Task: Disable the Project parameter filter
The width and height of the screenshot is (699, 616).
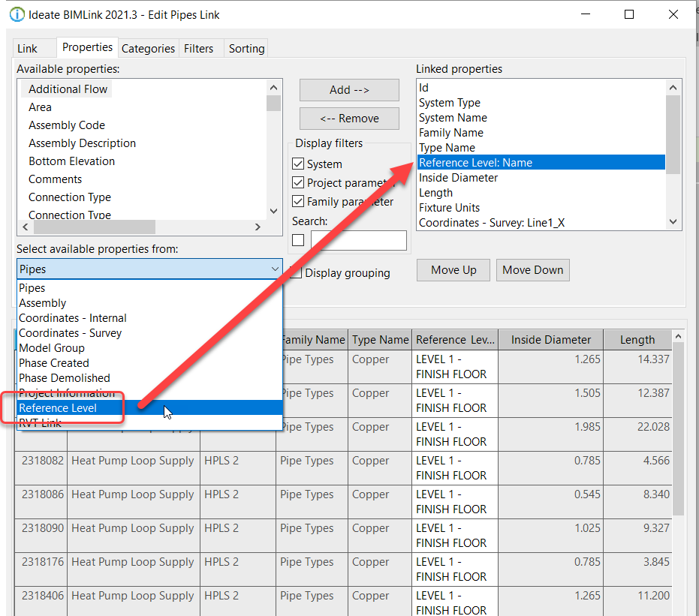Action: pyautogui.click(x=297, y=182)
